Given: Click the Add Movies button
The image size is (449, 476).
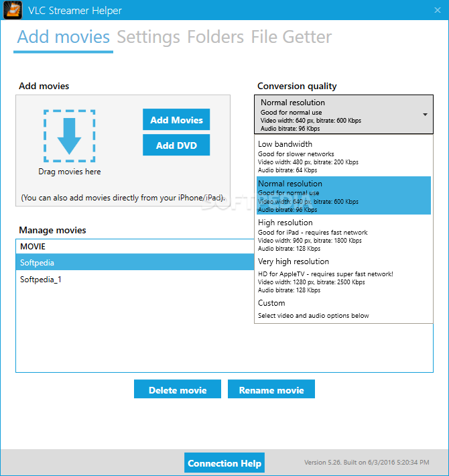Looking at the screenshot, I should [x=176, y=119].
